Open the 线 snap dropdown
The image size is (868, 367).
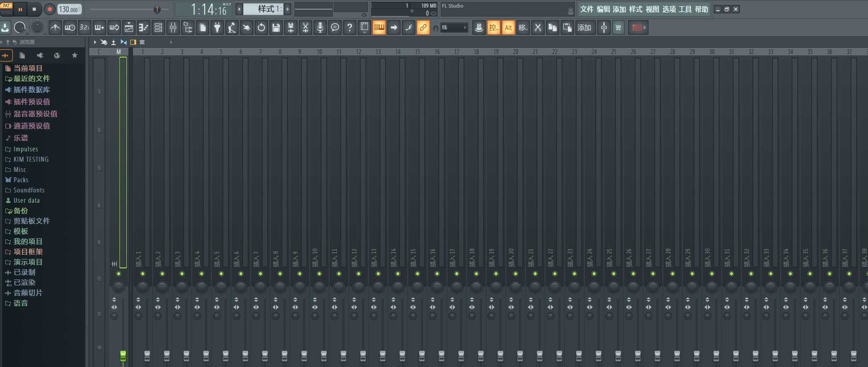(x=455, y=28)
